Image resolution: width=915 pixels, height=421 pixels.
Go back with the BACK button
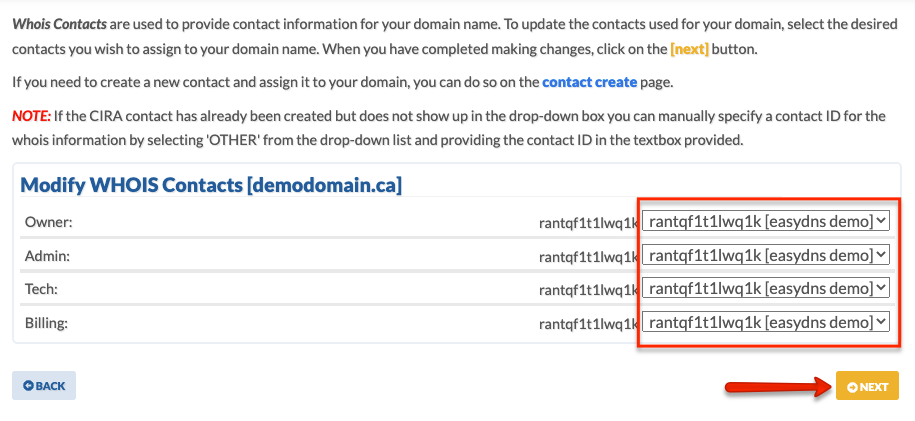click(44, 386)
